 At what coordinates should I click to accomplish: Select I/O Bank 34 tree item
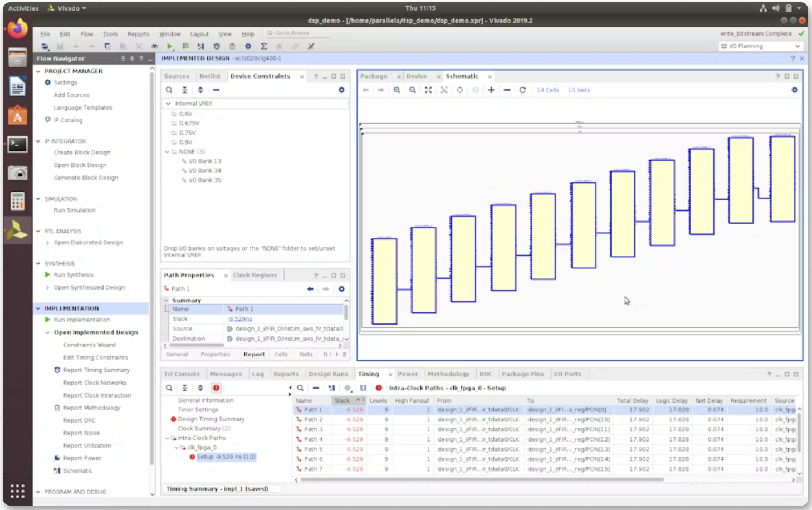204,171
